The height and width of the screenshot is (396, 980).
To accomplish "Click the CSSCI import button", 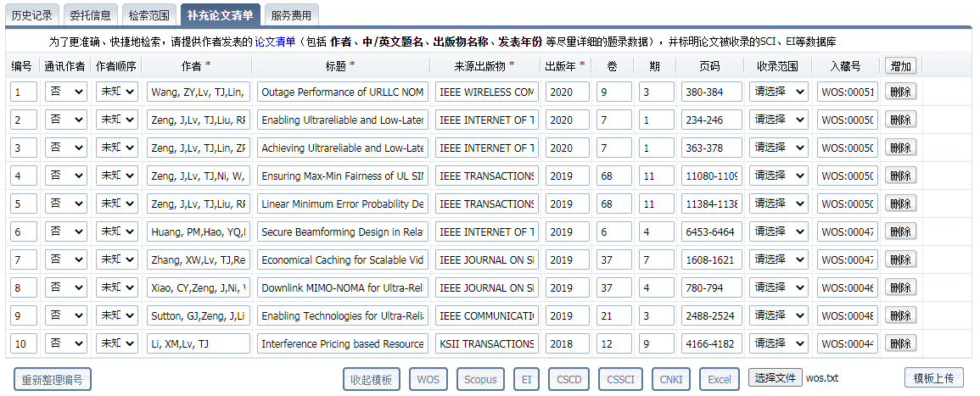I will pos(620,379).
